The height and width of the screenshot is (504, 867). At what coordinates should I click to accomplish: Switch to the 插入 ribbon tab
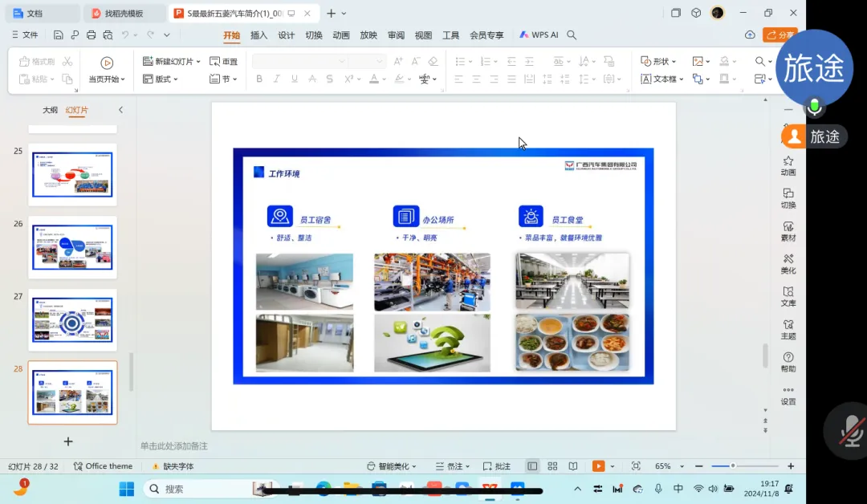[258, 35]
